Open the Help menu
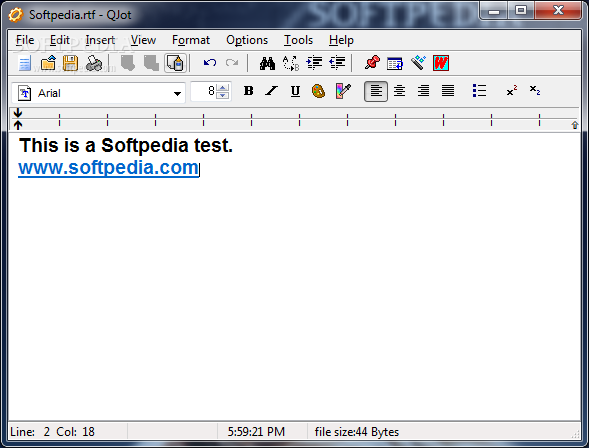 (341, 40)
